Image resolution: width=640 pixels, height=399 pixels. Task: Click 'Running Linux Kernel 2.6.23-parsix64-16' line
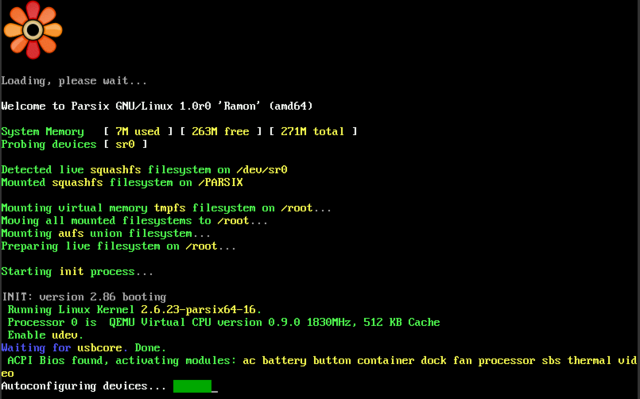point(134,309)
